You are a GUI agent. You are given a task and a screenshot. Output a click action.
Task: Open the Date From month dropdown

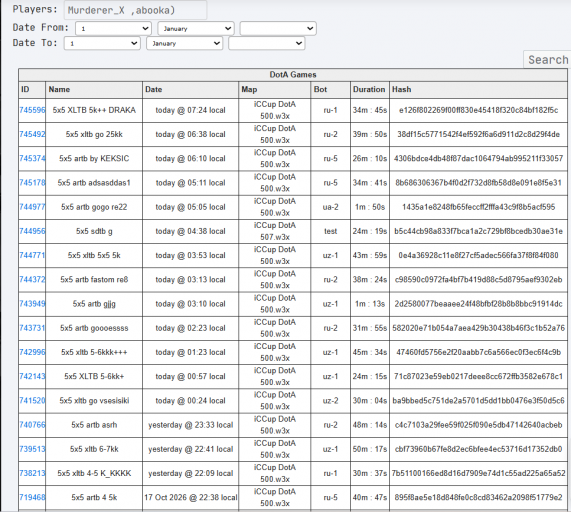(196, 28)
